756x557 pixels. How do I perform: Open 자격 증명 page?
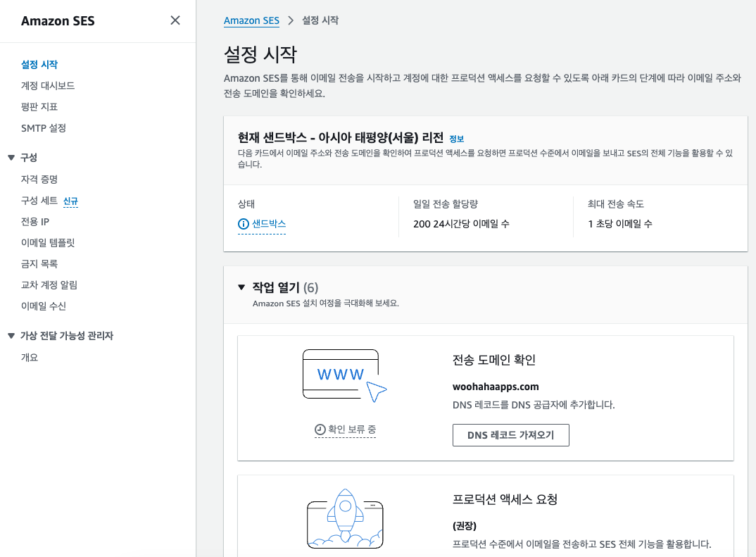coord(39,180)
